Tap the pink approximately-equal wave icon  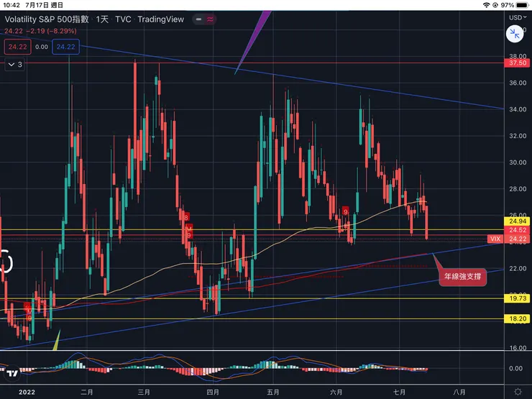211,19
